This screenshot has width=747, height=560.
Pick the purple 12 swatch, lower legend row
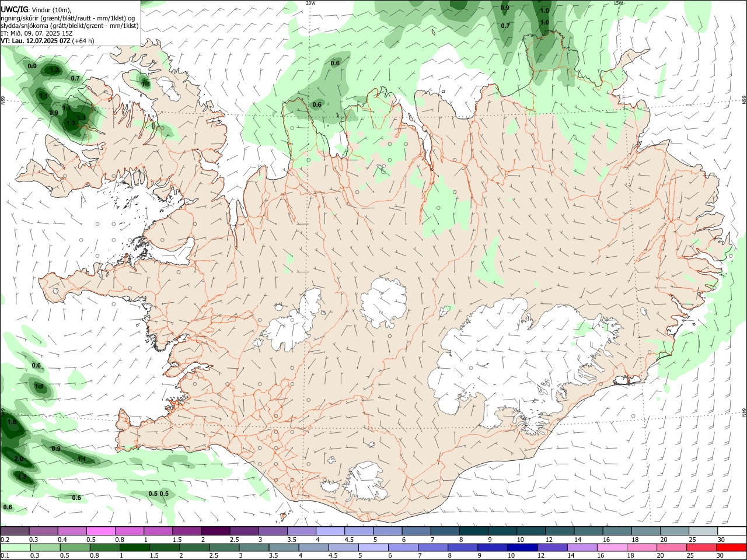pos(552,547)
